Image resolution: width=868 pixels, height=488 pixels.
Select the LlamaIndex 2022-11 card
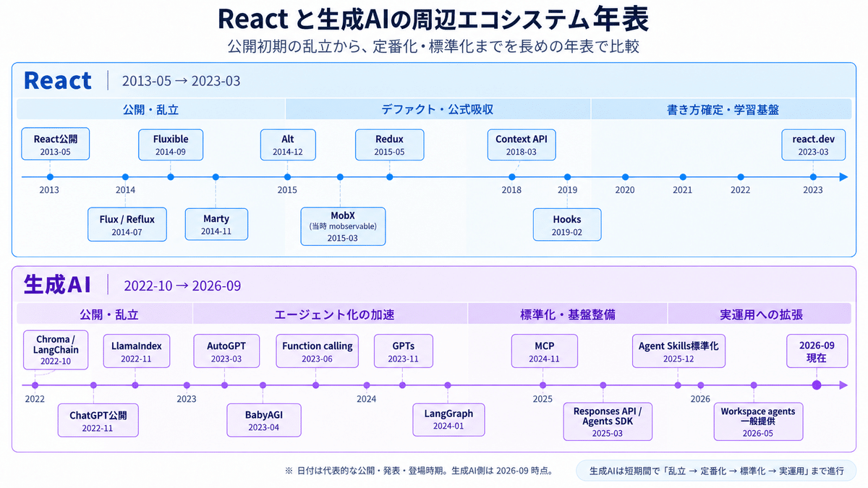135,352
